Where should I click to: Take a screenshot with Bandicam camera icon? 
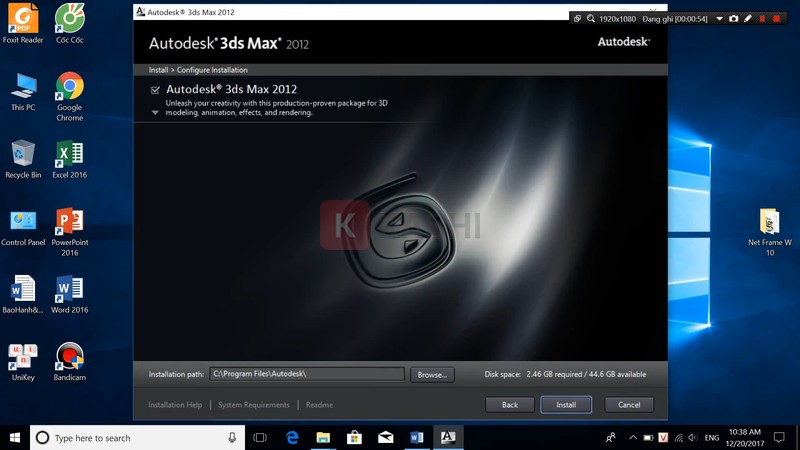733,18
